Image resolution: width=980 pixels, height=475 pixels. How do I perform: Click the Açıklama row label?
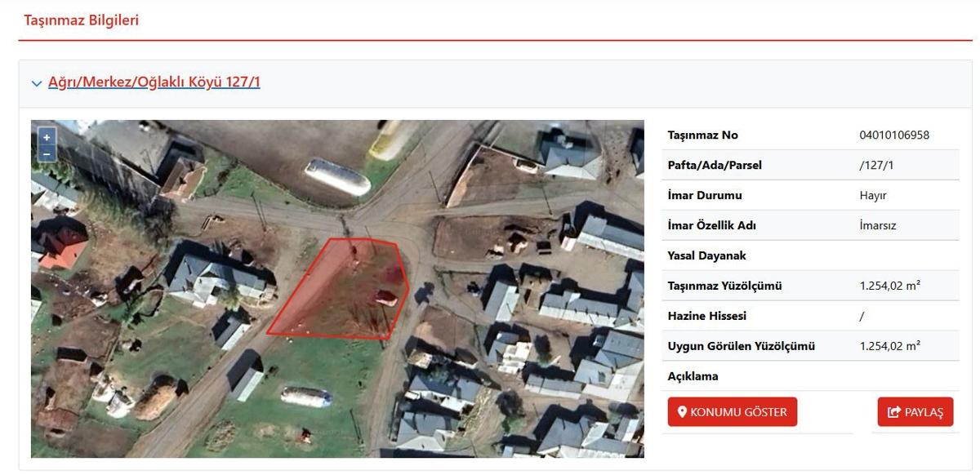(x=693, y=376)
